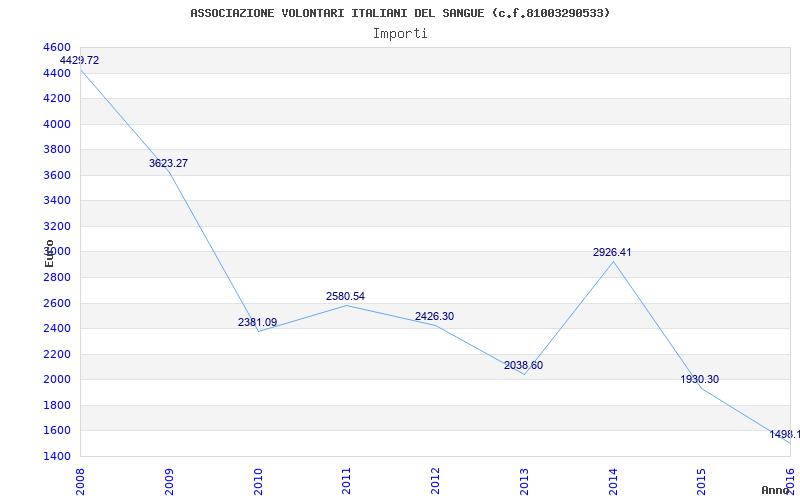800x500 pixels.
Task: Click the 4429.72 data label for 2008
Action: point(79,60)
